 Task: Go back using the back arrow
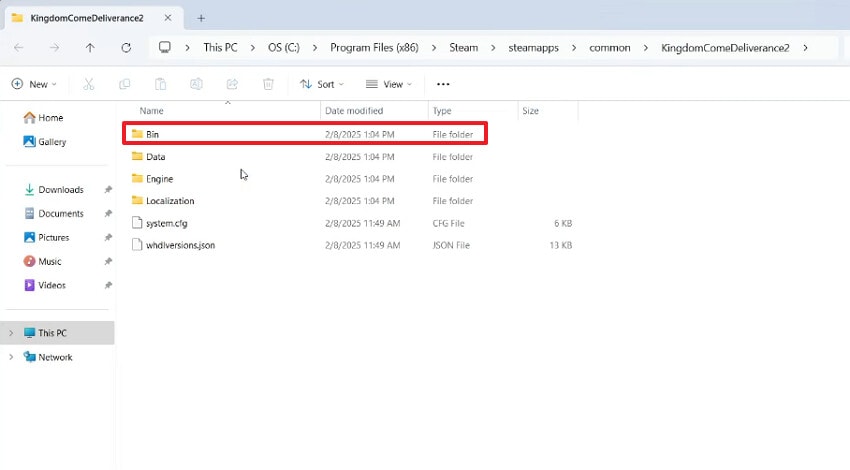18,48
